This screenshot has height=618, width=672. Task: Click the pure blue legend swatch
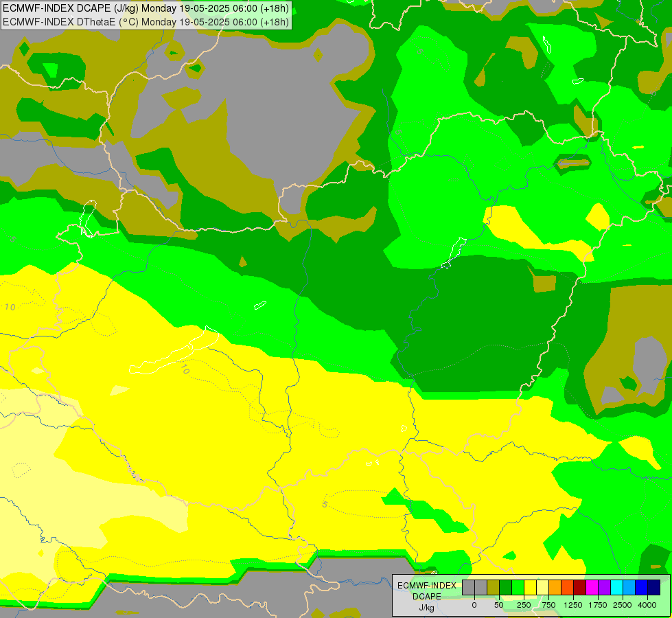click(642, 588)
